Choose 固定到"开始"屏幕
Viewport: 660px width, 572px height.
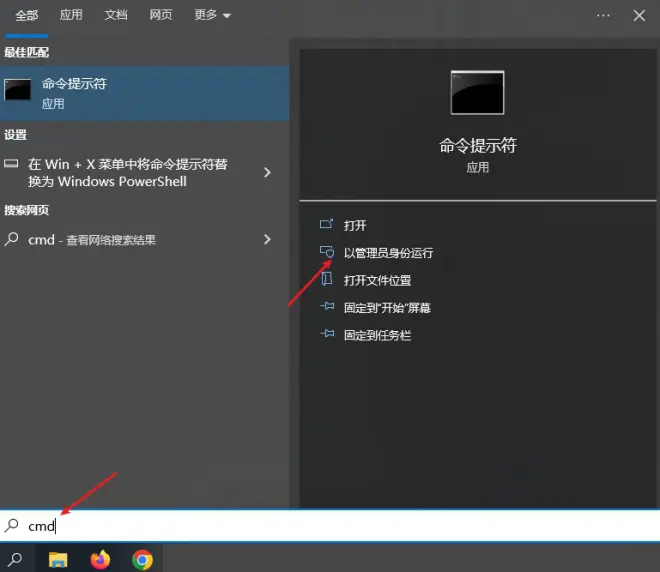tap(387, 308)
